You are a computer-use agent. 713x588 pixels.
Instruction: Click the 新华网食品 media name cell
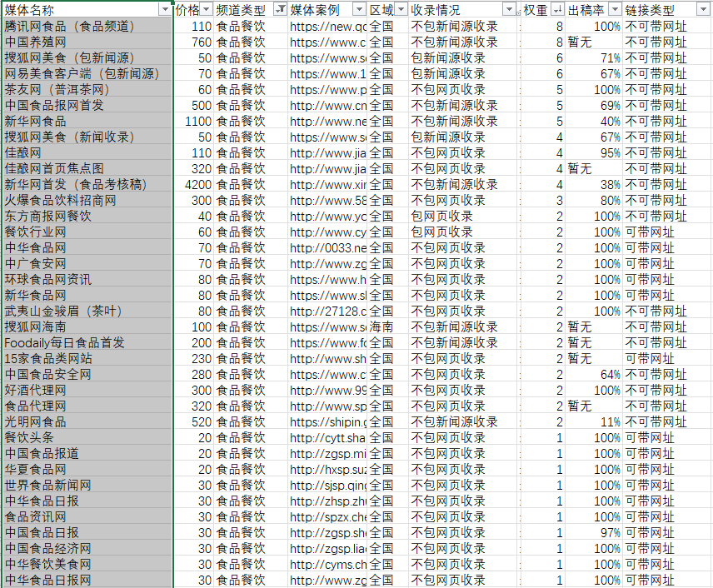(x=87, y=122)
